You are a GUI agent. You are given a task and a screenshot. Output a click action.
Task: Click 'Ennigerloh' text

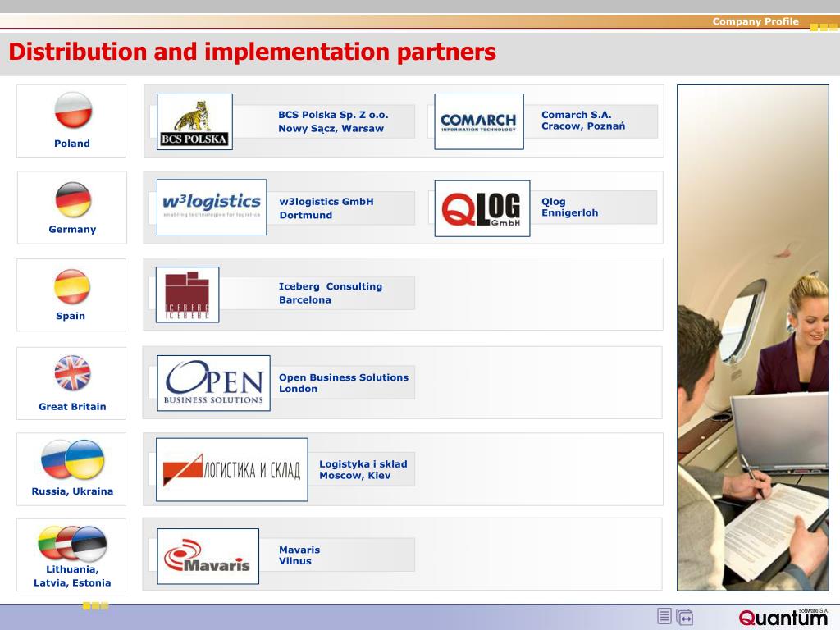click(x=570, y=213)
